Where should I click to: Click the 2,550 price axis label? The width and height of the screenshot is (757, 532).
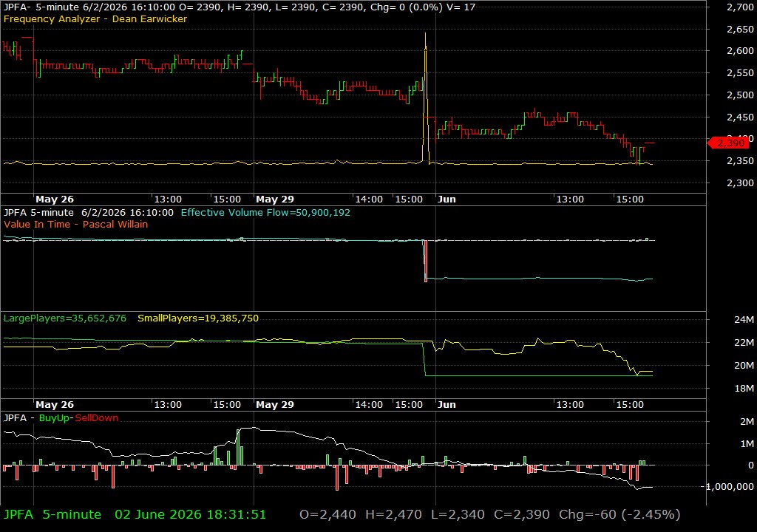pos(740,73)
